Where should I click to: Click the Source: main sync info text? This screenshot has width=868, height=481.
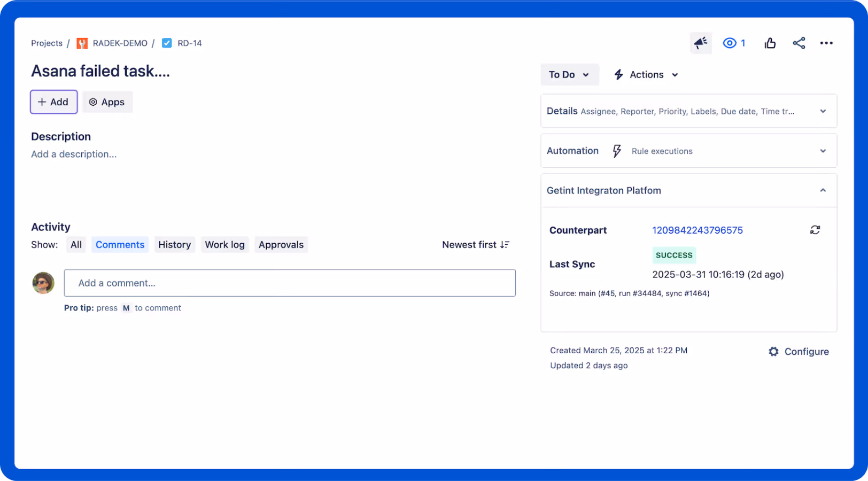629,293
